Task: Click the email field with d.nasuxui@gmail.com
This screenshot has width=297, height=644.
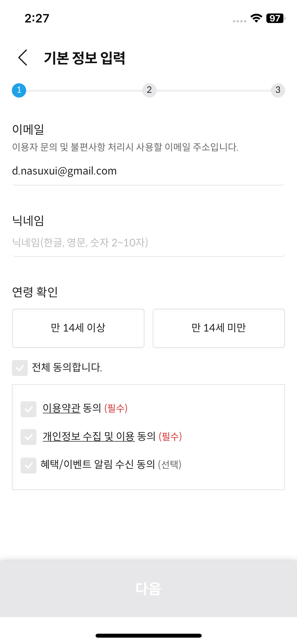Action: click(148, 171)
